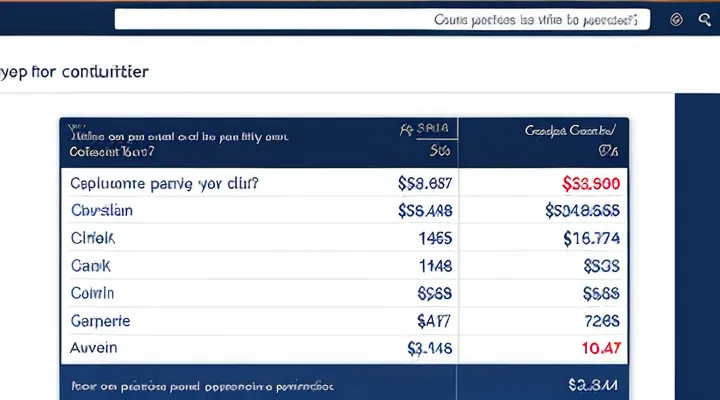Select the "Clrielk" row label
Viewport: 720px width, 400px height.
click(x=94, y=238)
